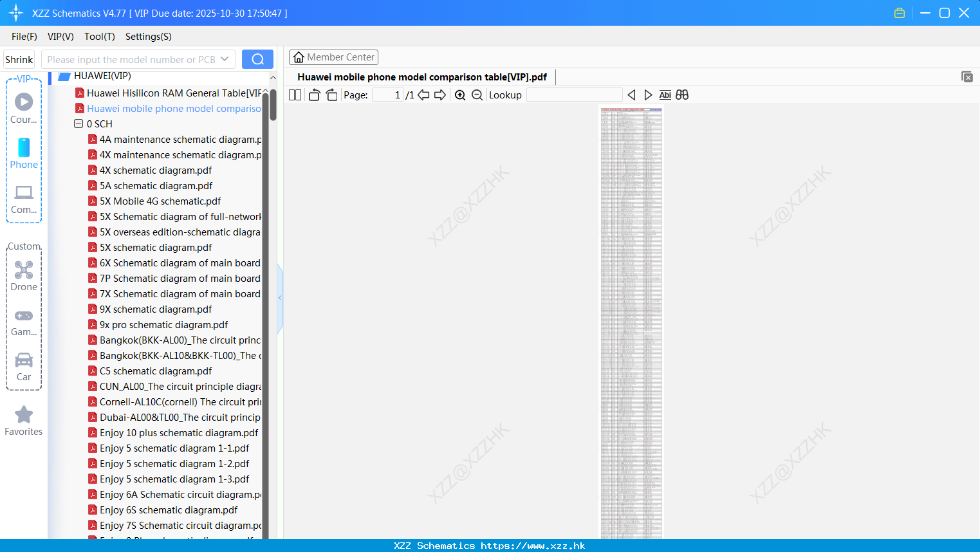Click the XZZ app logo
This screenshot has height=552, width=980.
coord(16,13)
